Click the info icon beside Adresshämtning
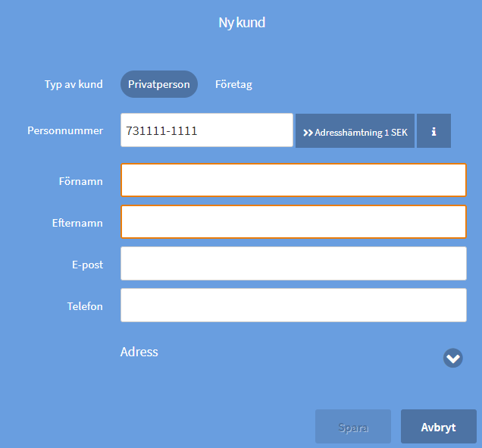Image resolution: width=482 pixels, height=448 pixels. tap(433, 131)
